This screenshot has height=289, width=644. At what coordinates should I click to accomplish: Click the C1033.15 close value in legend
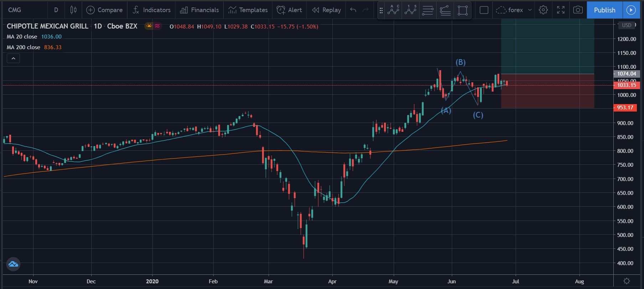[263, 27]
